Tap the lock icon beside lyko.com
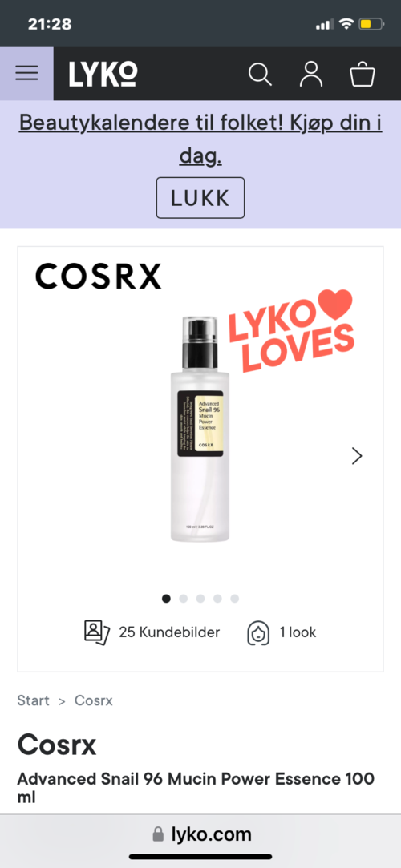Image resolution: width=401 pixels, height=868 pixels. pos(159,834)
